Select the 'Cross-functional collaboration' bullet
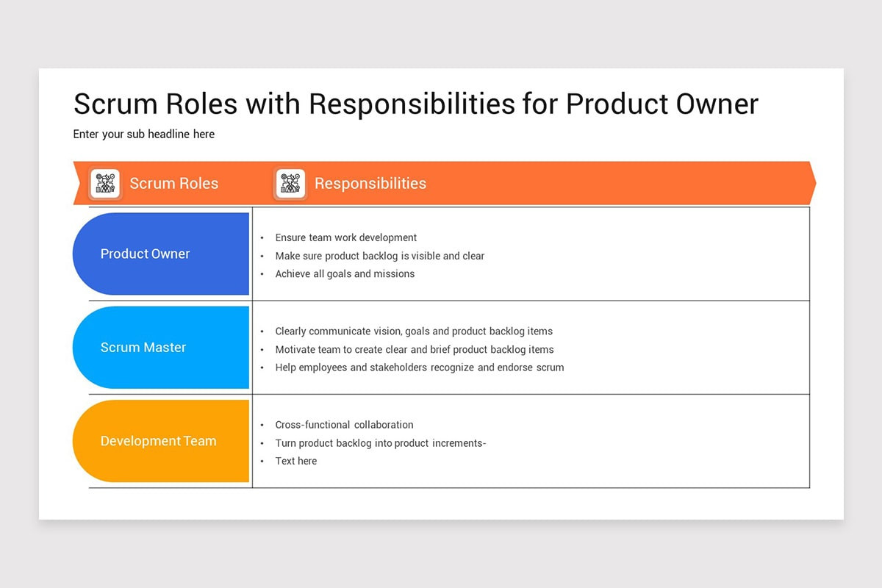 tap(344, 425)
